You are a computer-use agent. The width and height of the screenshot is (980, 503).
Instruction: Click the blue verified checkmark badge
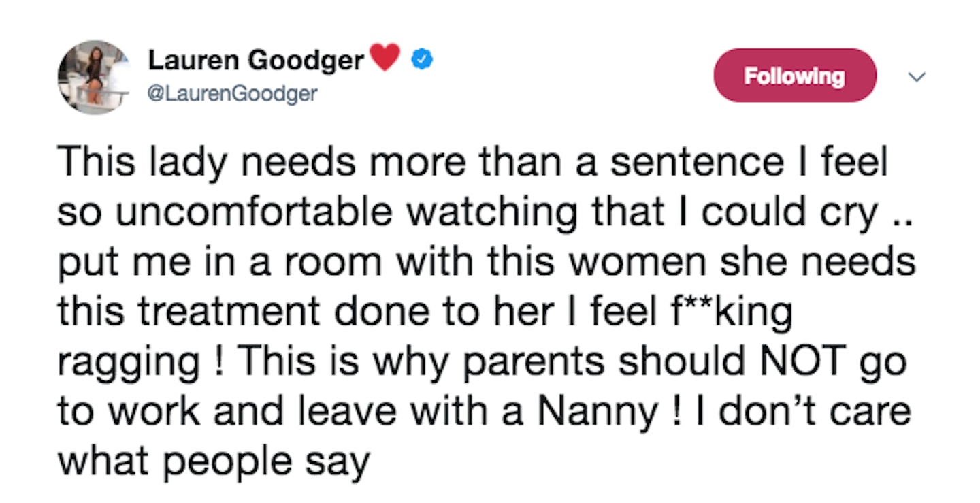(422, 61)
